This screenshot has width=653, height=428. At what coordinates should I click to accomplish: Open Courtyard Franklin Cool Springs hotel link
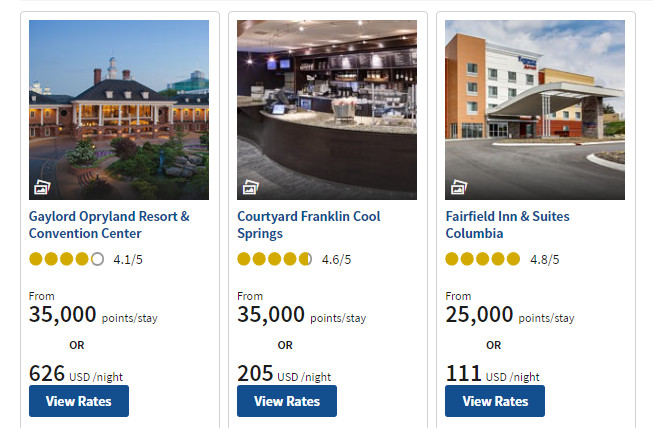[308, 225]
